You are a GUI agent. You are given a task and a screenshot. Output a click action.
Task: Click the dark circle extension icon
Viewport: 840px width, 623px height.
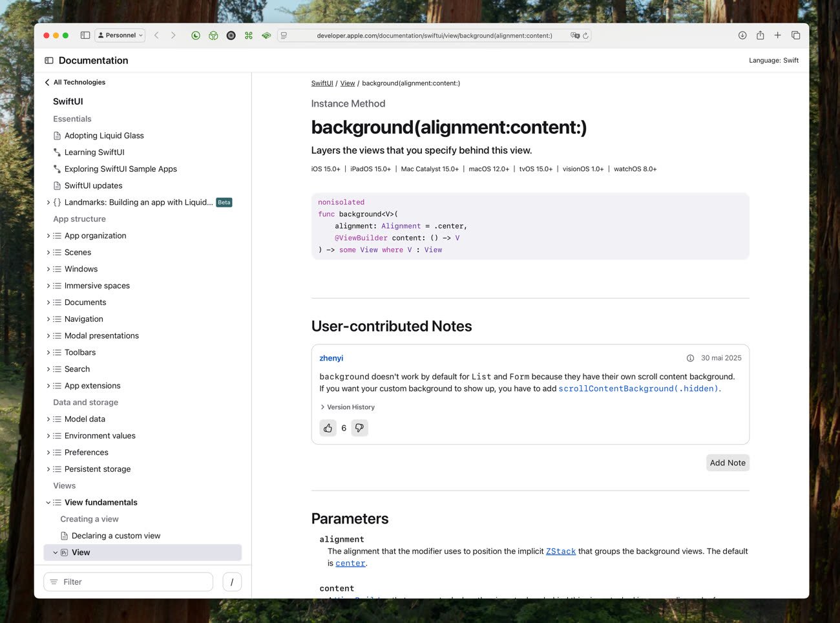pos(231,36)
